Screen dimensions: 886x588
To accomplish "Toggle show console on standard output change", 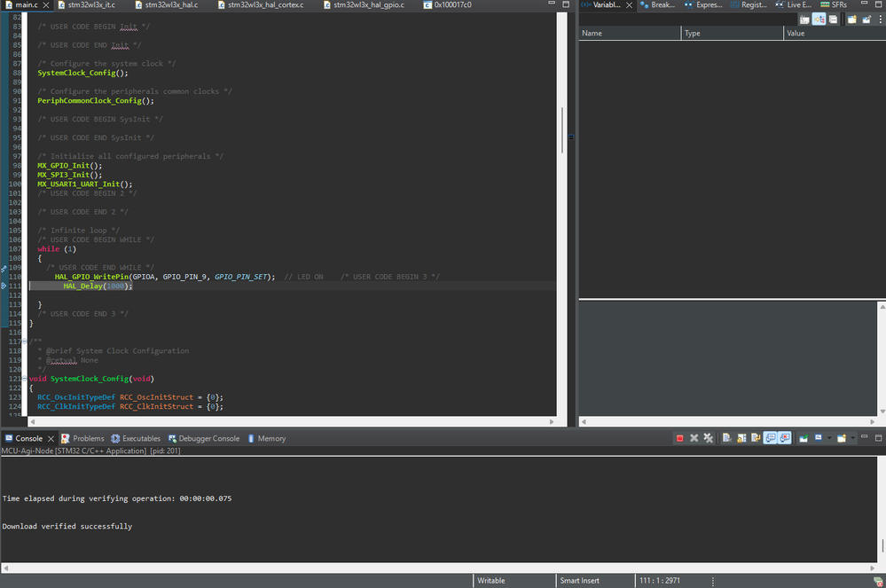I will point(770,438).
